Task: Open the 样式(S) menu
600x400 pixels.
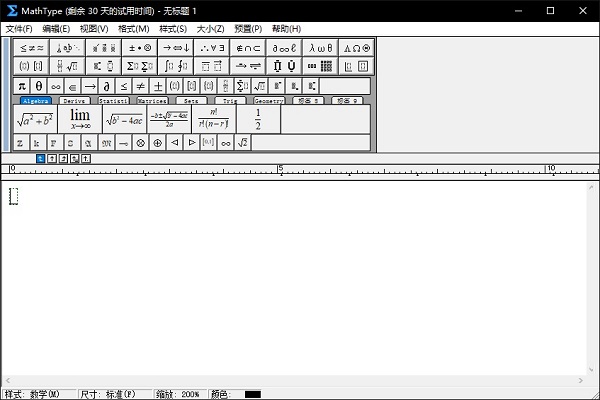Action: 173,29
